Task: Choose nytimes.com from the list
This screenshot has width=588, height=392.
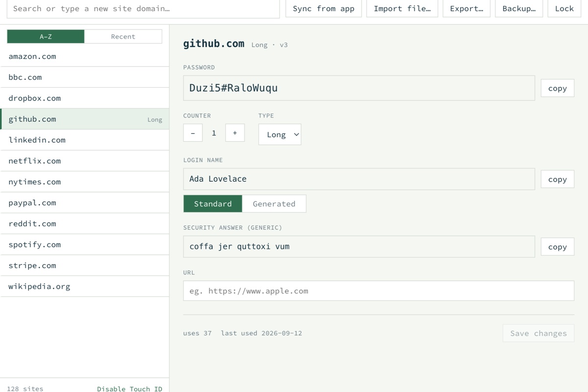Action: pyautogui.click(x=85, y=182)
